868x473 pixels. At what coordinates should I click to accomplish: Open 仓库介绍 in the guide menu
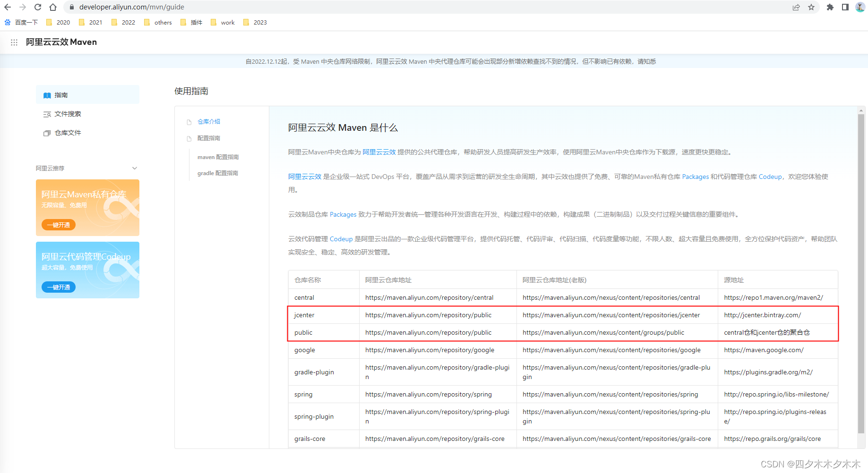point(209,121)
